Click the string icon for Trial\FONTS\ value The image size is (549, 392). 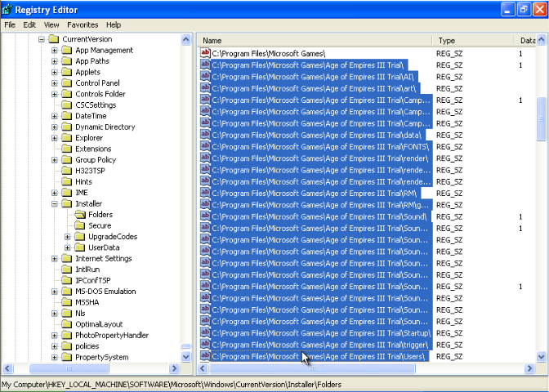tap(205, 146)
